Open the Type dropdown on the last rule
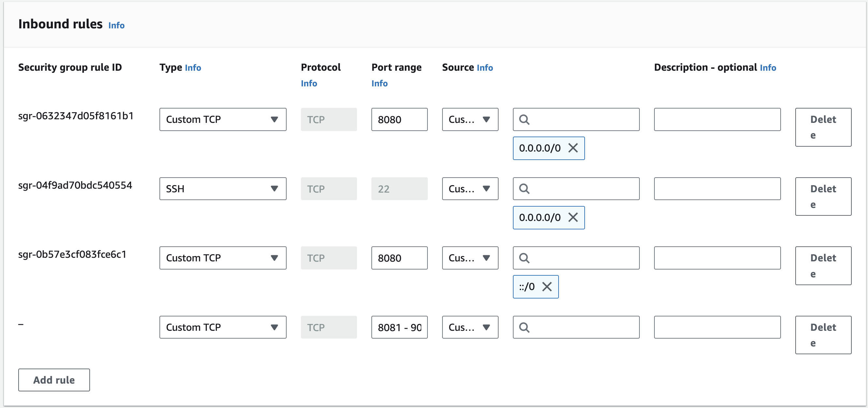The width and height of the screenshot is (868, 408). [222, 327]
